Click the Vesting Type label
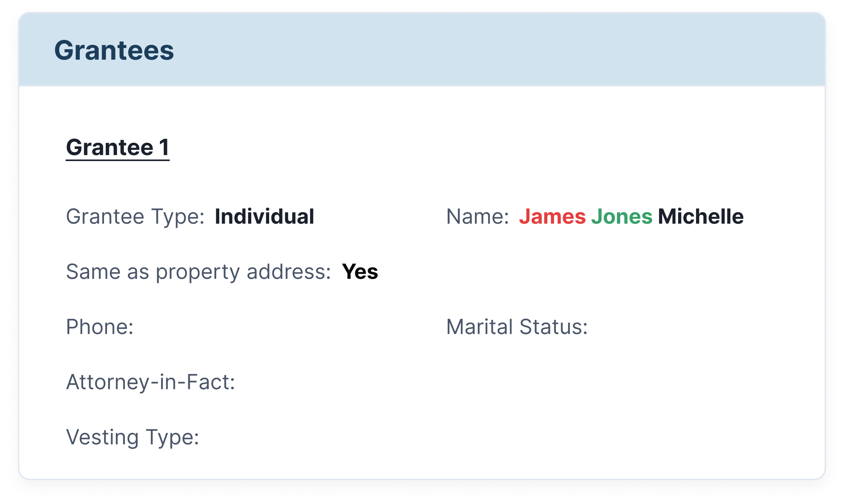Viewport: 844px width, 504px height. (133, 437)
